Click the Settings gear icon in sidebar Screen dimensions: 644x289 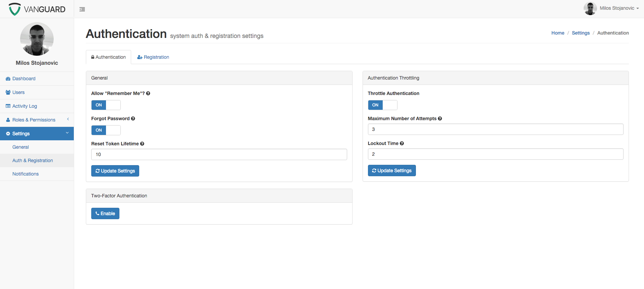tap(8, 134)
